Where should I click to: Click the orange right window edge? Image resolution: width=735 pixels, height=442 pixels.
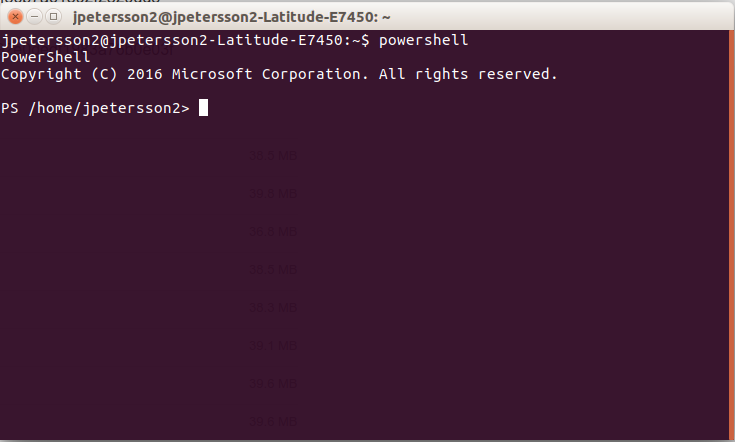click(x=732, y=234)
